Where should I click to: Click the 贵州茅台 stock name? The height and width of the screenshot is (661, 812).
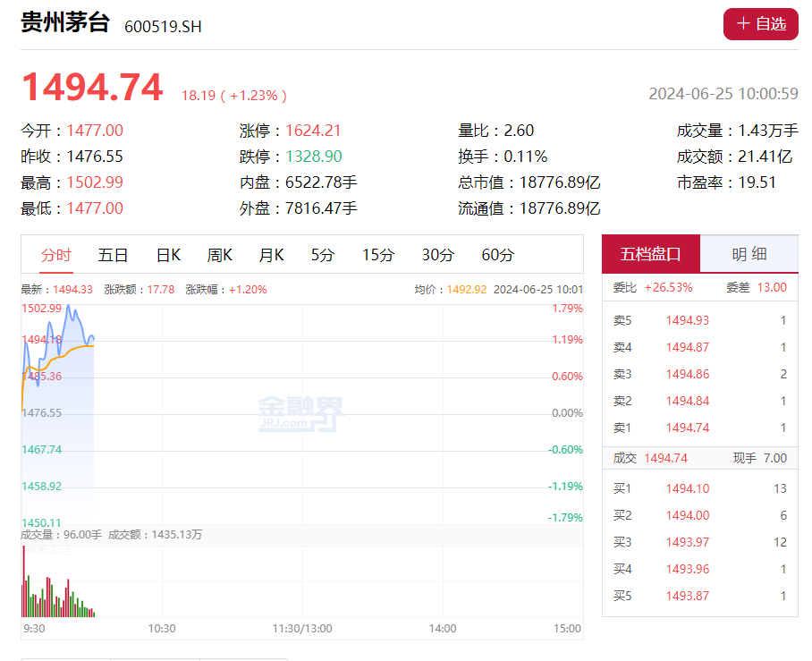65,23
